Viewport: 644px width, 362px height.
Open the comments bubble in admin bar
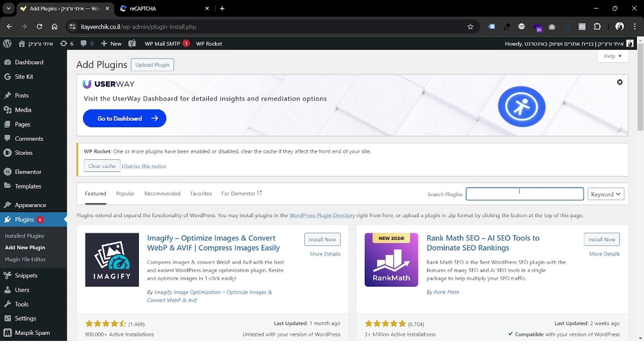pos(87,44)
